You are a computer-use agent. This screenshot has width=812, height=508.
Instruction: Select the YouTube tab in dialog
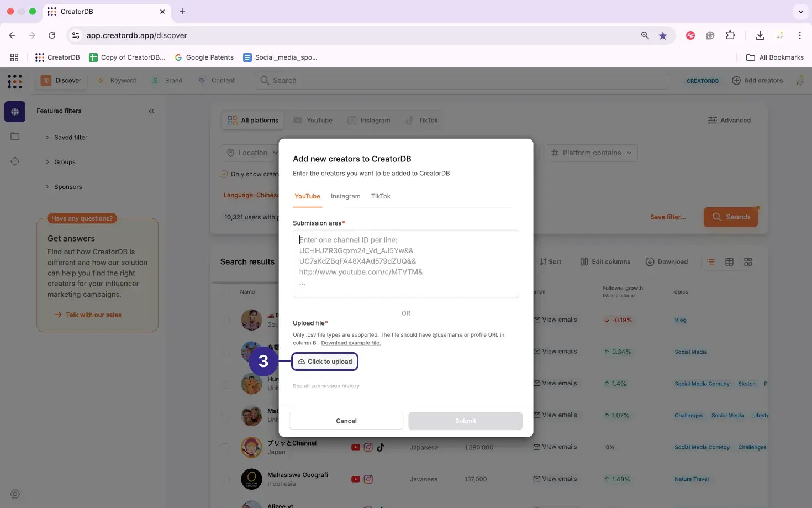[307, 196]
